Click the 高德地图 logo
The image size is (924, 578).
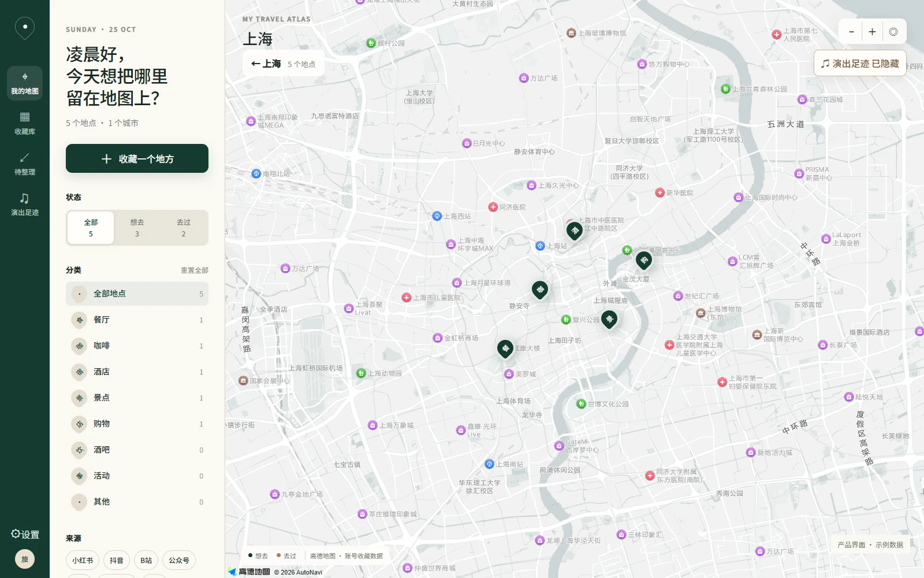[249, 572]
